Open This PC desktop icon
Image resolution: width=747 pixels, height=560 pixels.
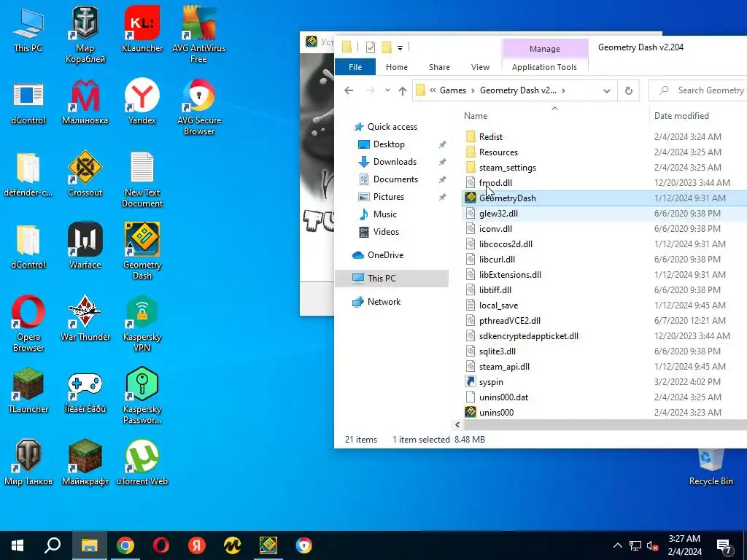click(x=28, y=31)
